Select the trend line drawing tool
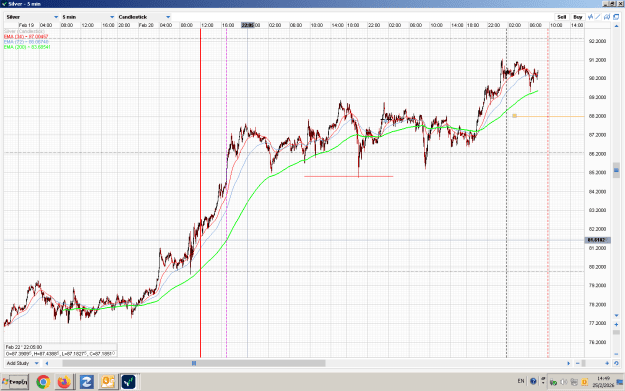Viewport: 625px width, 391px height. [598, 17]
